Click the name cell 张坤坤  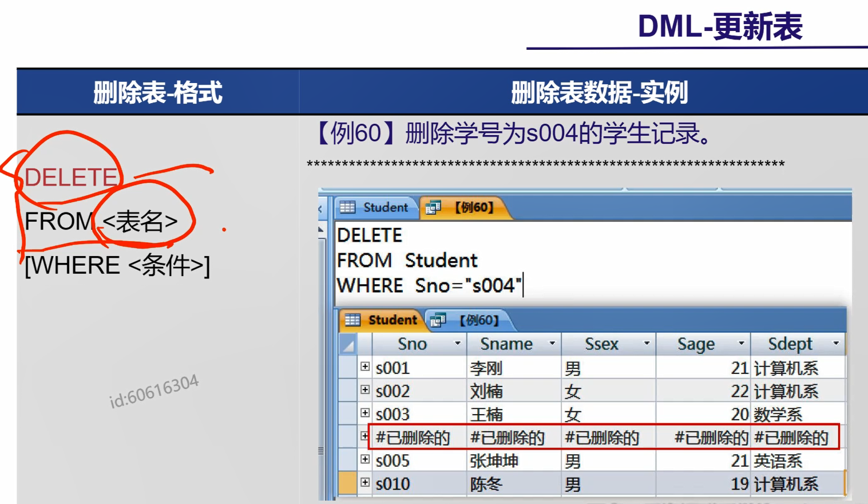(x=514, y=460)
